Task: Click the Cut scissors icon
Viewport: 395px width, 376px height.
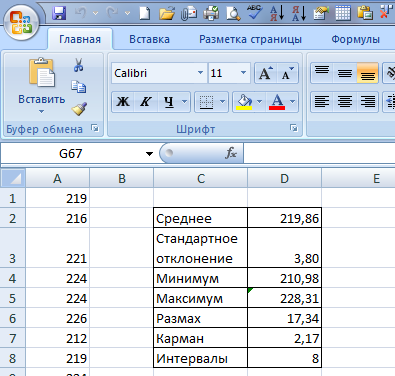Action: [79, 65]
